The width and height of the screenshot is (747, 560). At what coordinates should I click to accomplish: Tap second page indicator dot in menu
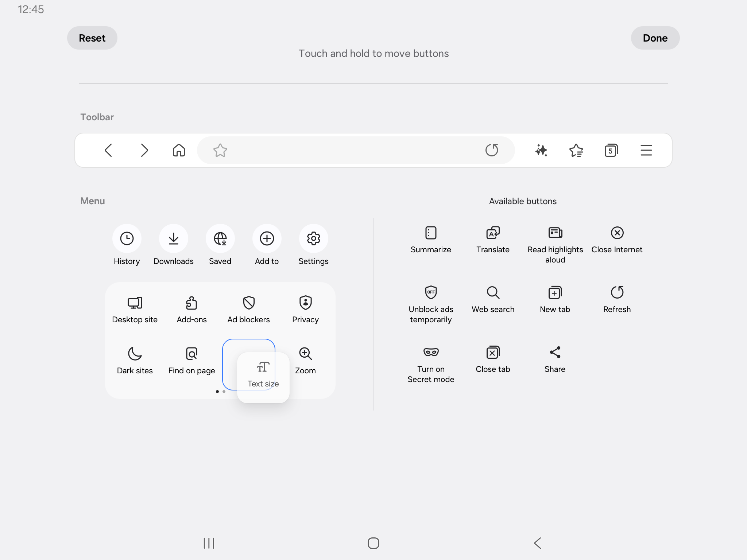pos(224,392)
